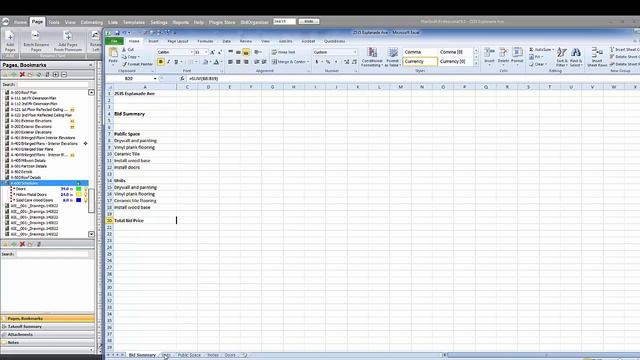Toggle Middle Align in Excel

(x=238, y=52)
